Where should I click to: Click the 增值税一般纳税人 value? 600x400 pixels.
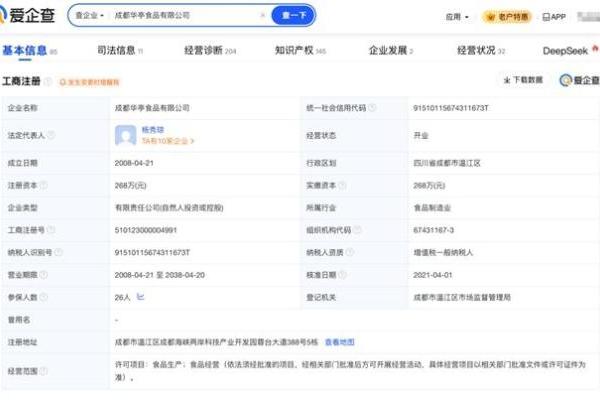(443, 252)
